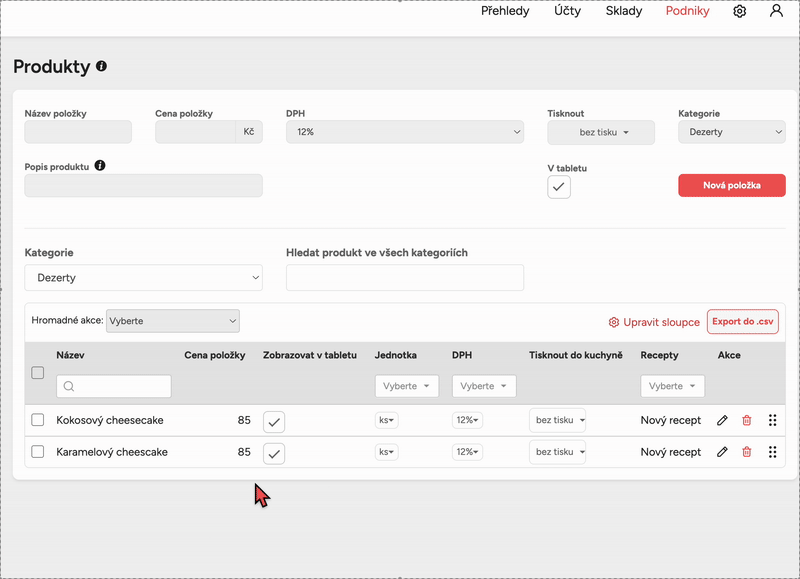This screenshot has height=579, width=800.
Task: Click the Hledat produkt search field
Action: coord(404,278)
